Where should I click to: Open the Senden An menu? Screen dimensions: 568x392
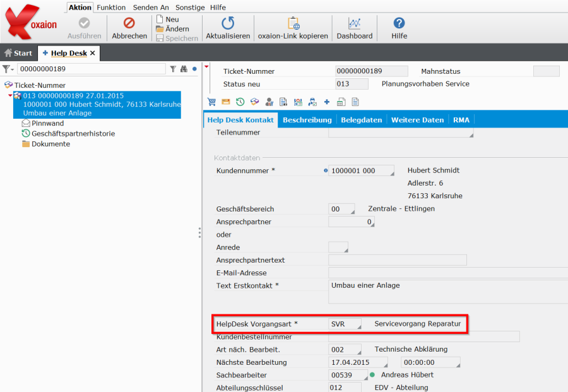pyautogui.click(x=151, y=7)
